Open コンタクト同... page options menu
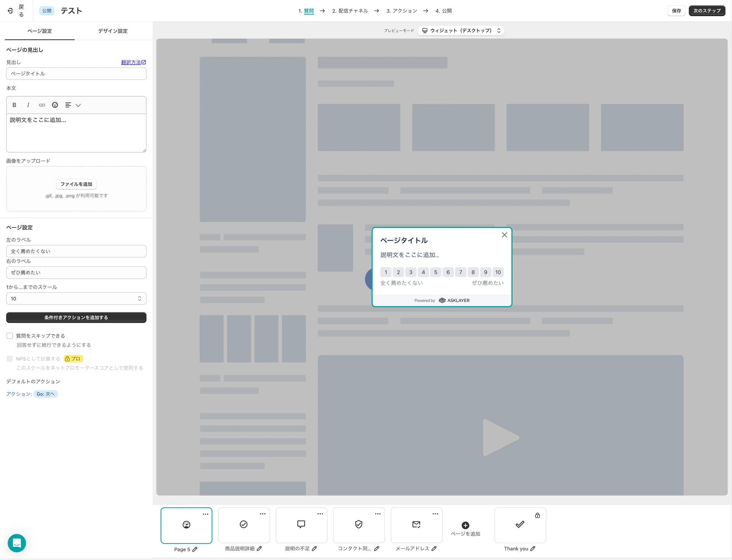 pyautogui.click(x=378, y=514)
